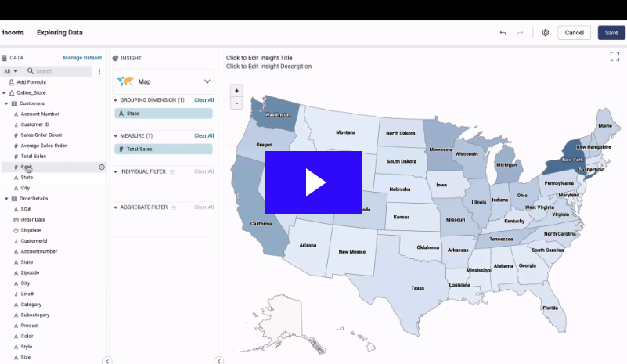Viewport: 627px width, 364px height.
Task: Collapse the OrderDetails table tree
Action: coord(6,199)
